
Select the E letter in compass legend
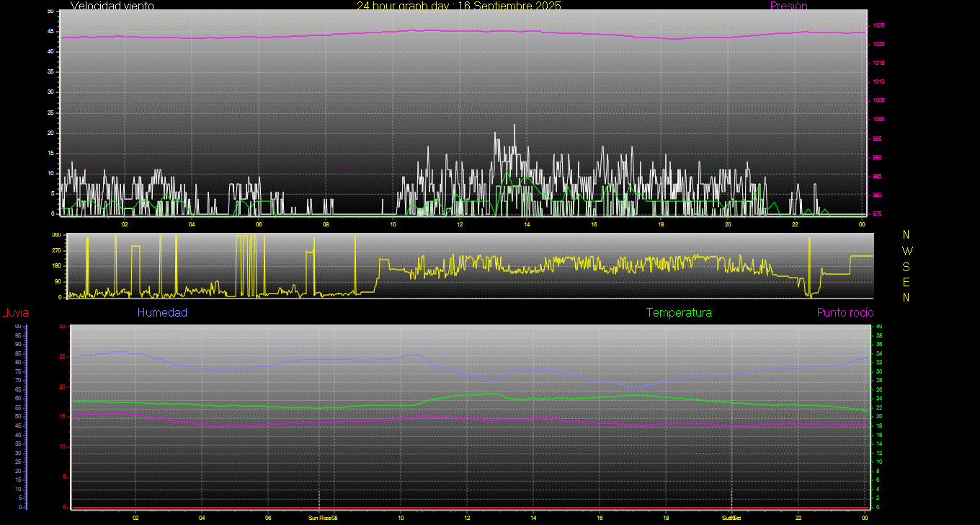pyautogui.click(x=906, y=282)
